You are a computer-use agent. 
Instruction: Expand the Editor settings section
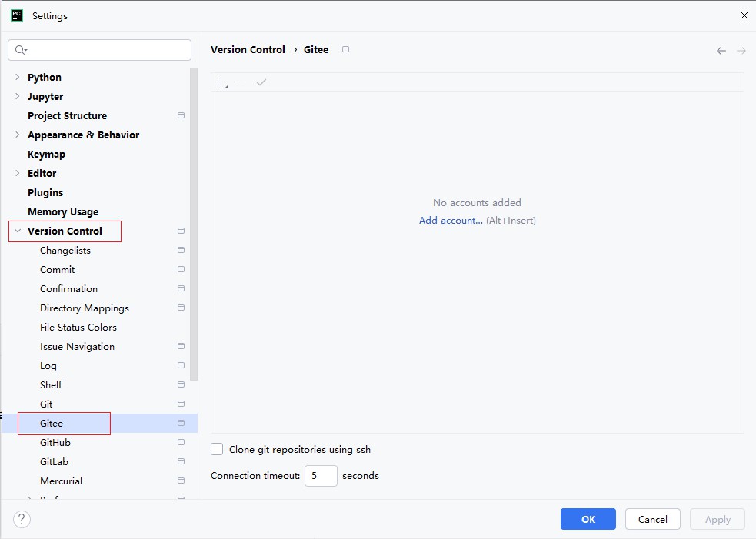tap(18, 173)
